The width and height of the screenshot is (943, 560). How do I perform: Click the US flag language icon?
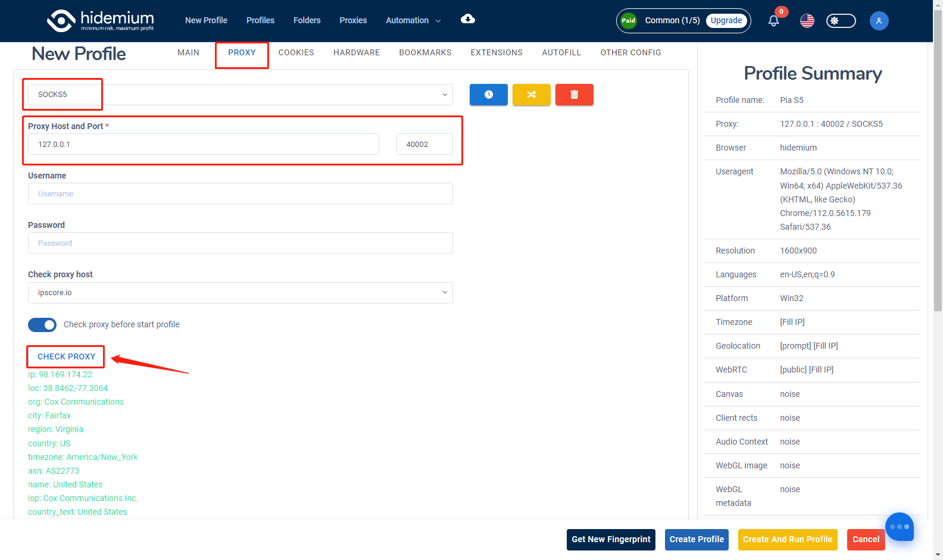[x=807, y=21]
